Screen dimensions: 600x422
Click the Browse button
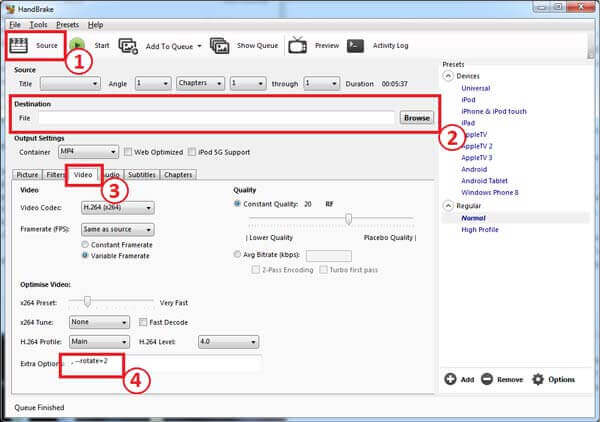pos(417,118)
